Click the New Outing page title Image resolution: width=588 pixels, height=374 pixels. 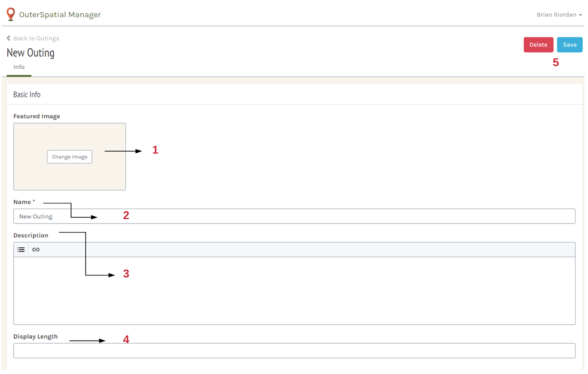(x=31, y=53)
